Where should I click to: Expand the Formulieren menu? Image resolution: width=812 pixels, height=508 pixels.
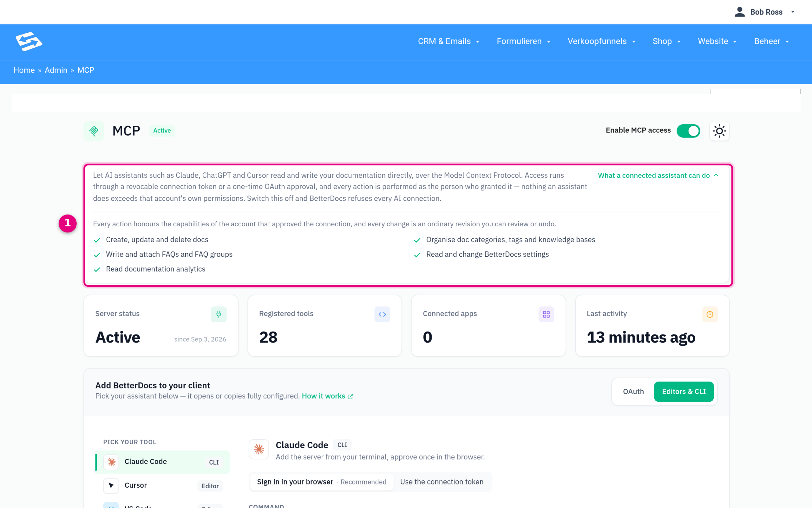(x=523, y=41)
